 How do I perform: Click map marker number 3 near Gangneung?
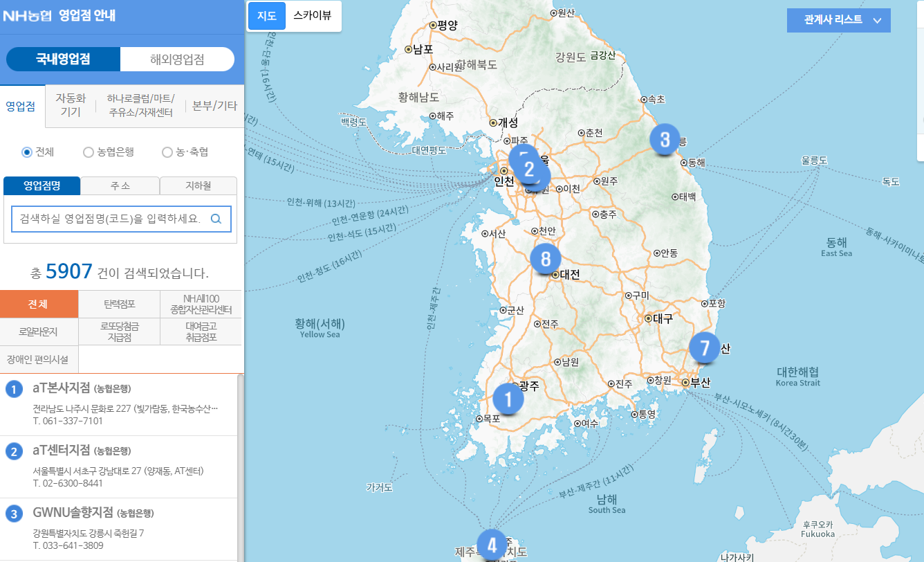[x=665, y=140]
